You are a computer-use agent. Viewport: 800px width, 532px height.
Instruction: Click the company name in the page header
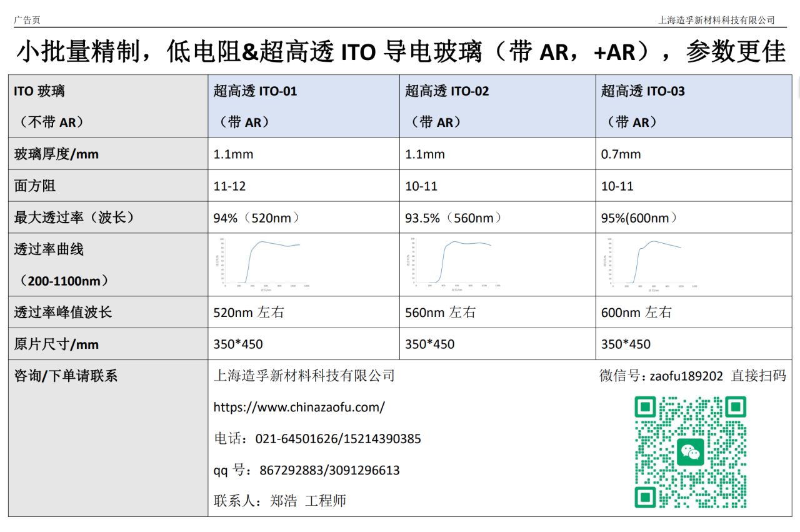[716, 20]
